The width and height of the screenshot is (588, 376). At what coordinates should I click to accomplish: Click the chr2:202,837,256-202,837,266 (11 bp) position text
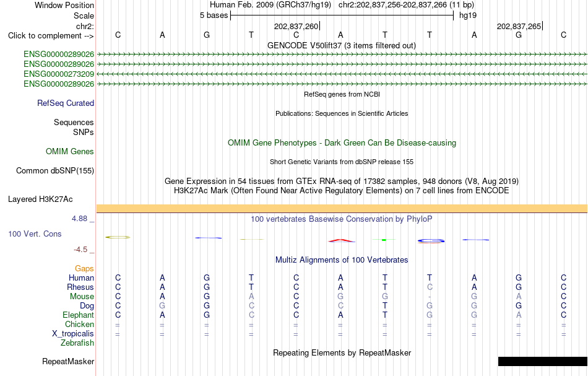tap(406, 5)
